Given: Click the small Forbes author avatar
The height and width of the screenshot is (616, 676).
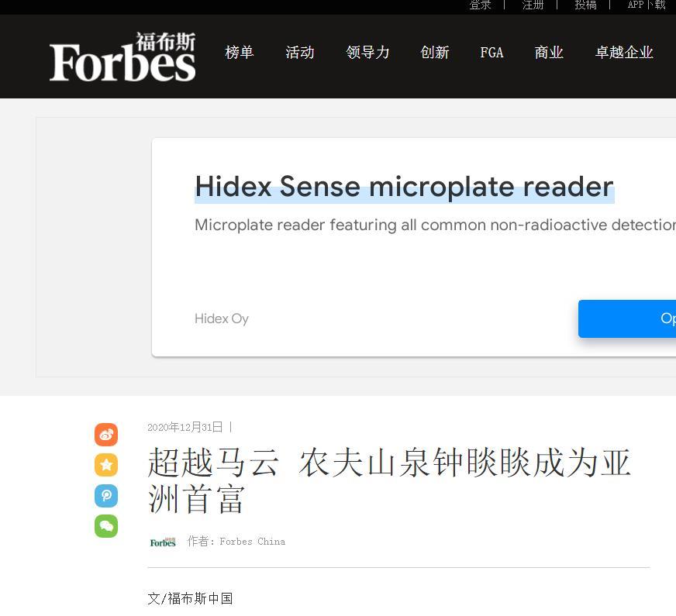Looking at the screenshot, I should (163, 542).
